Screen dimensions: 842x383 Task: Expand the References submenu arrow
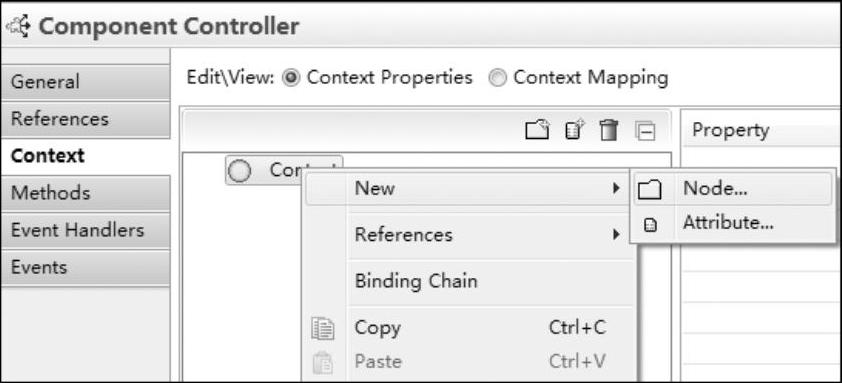[616, 234]
